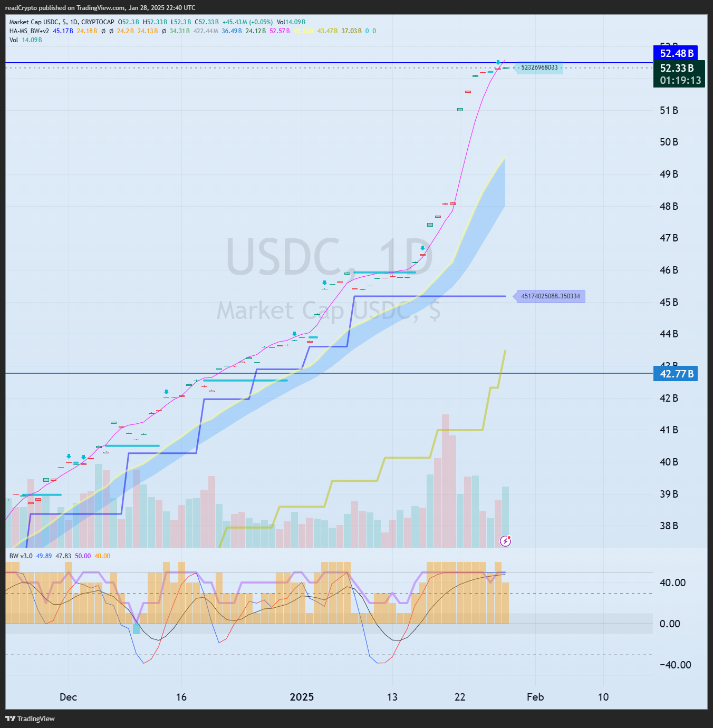Click the 22 date on the time axis
Viewport: 713px width, 728px height.
point(460,697)
